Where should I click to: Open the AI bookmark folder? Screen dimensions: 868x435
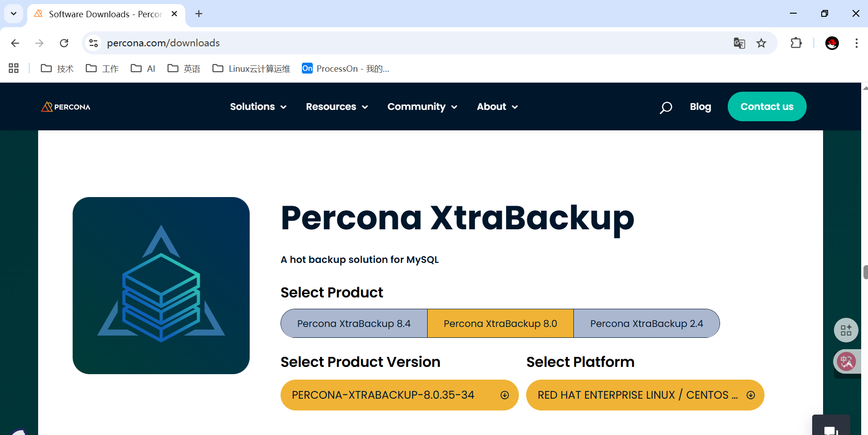143,69
